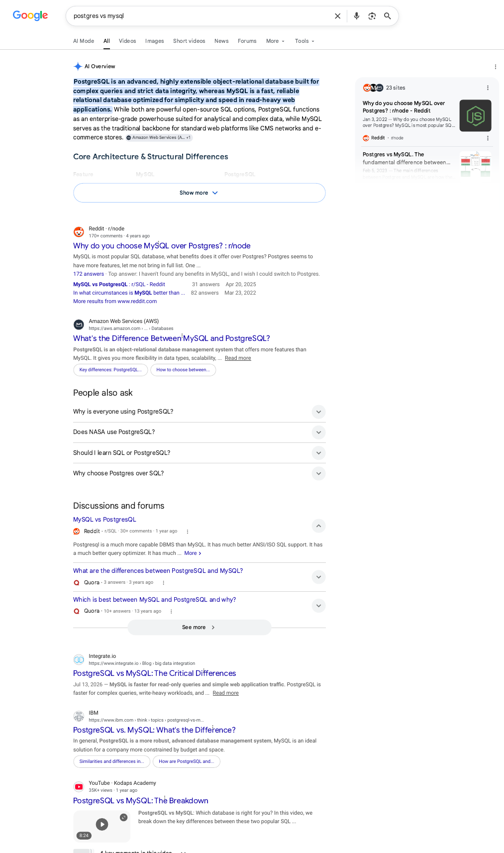Start voice search with microphone icon
Viewport: 504px width, 853px height.
click(x=357, y=16)
